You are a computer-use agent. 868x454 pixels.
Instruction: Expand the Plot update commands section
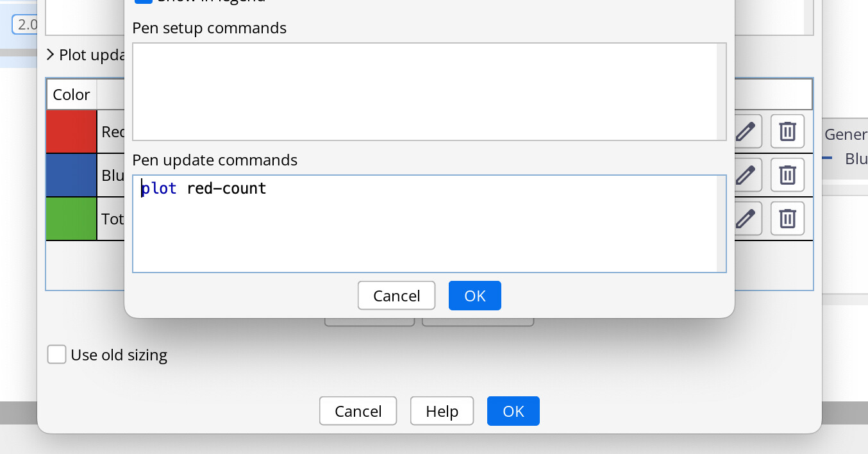(51, 55)
